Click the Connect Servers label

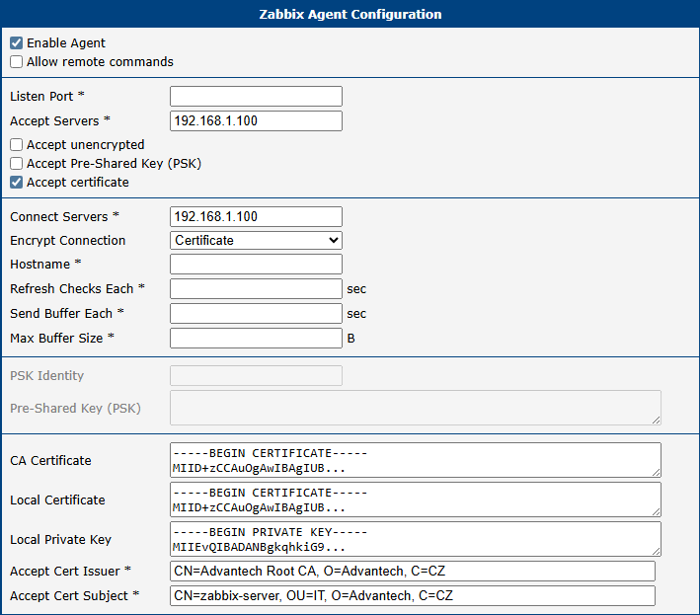65,216
